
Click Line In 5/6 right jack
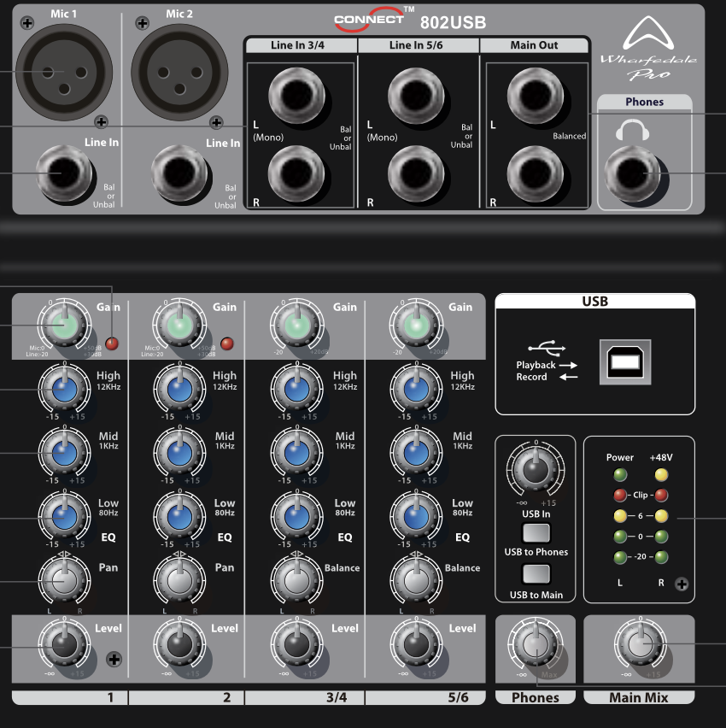(416, 173)
